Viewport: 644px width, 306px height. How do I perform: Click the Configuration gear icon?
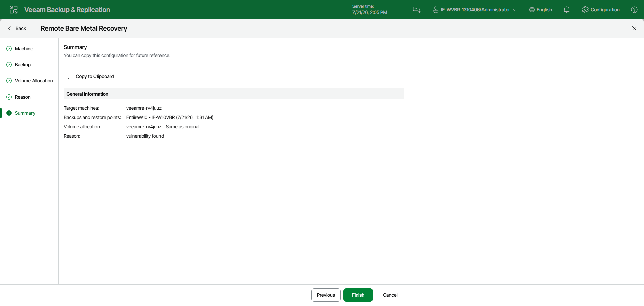point(585,10)
